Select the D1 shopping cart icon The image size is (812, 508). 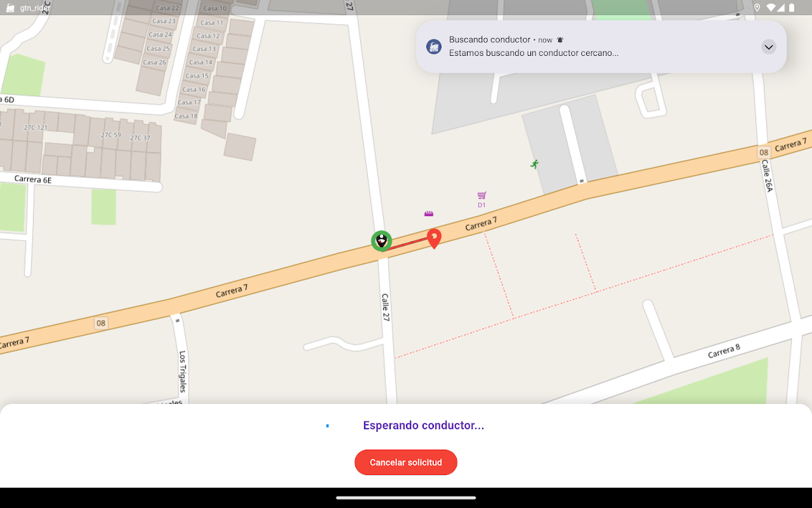(482, 196)
